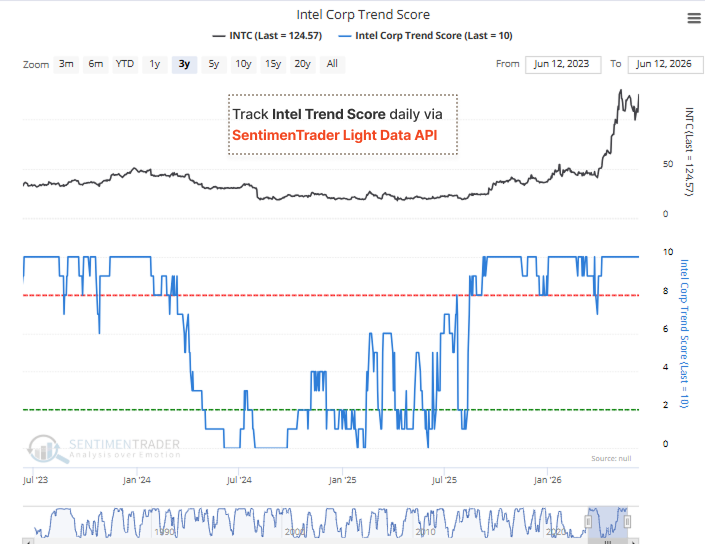Click the Intel Corp Trend Score title
The height and width of the screenshot is (544, 705).
[x=363, y=15]
